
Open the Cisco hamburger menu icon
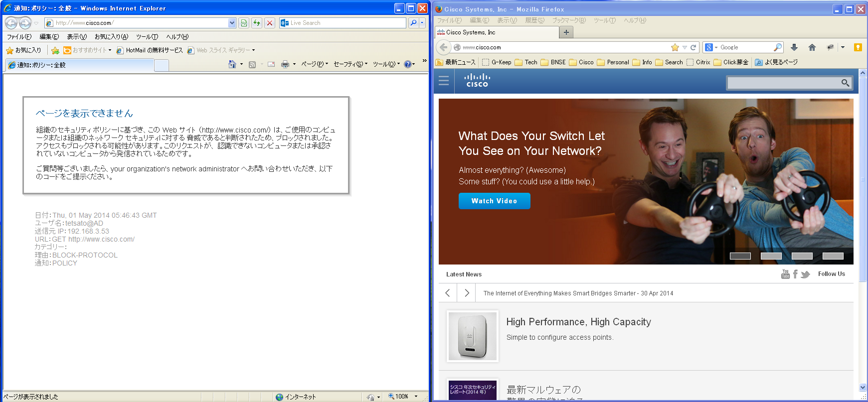coord(444,81)
